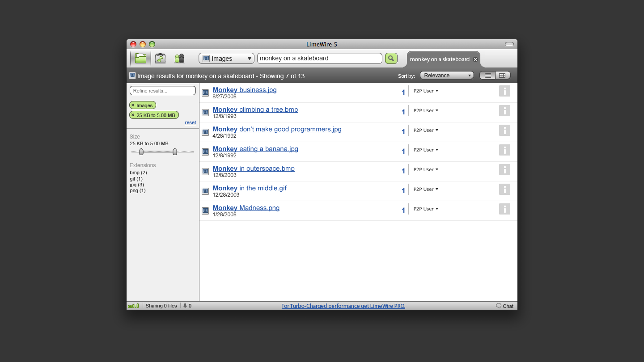Click the green magnifier search button
Viewport: 644px width, 362px height.
coord(391,59)
